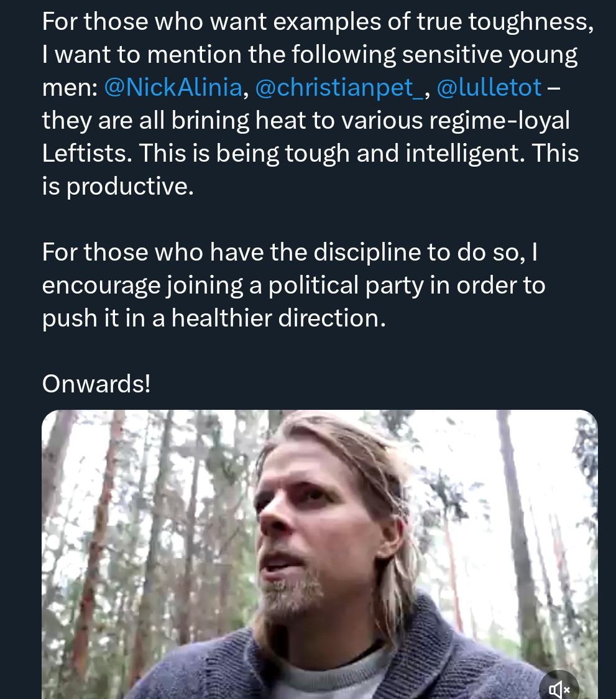Click the 'Onwards!' line of the post

point(96,384)
